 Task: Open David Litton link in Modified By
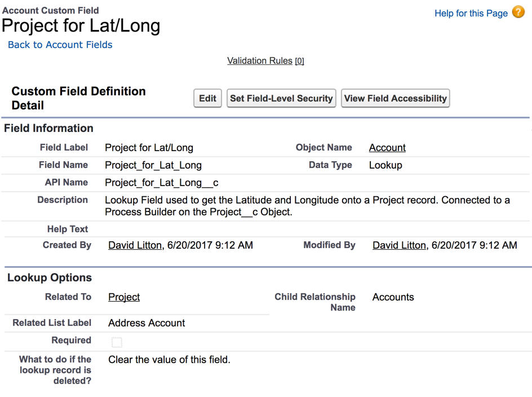[x=399, y=245]
